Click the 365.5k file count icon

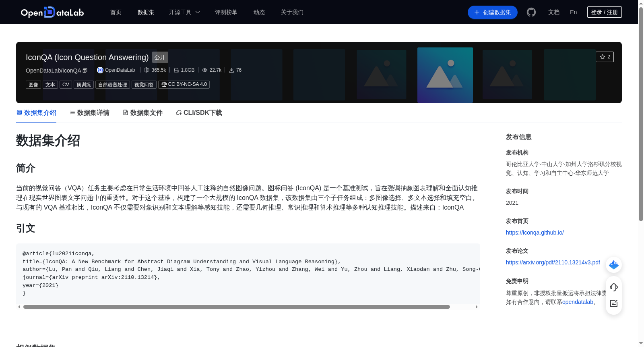click(x=147, y=70)
